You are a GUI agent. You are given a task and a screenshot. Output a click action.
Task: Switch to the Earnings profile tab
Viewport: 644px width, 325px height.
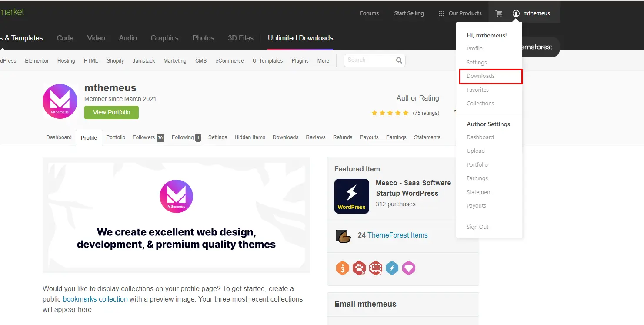coord(396,137)
